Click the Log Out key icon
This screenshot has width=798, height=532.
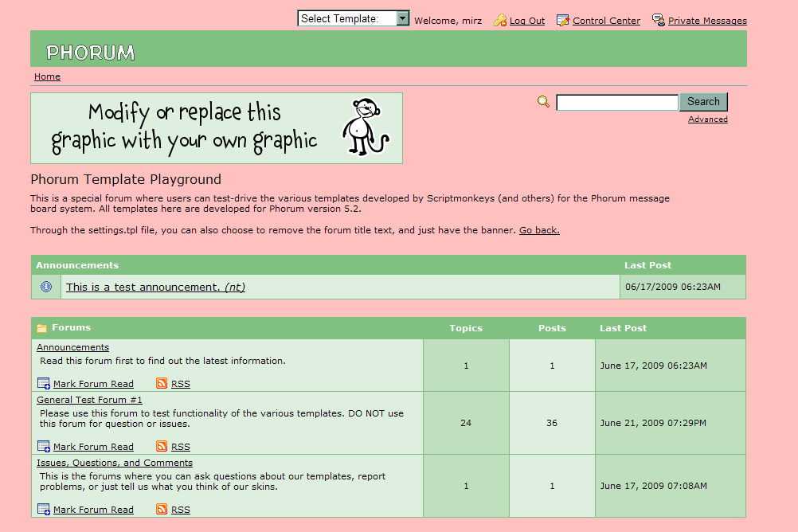pyautogui.click(x=500, y=21)
